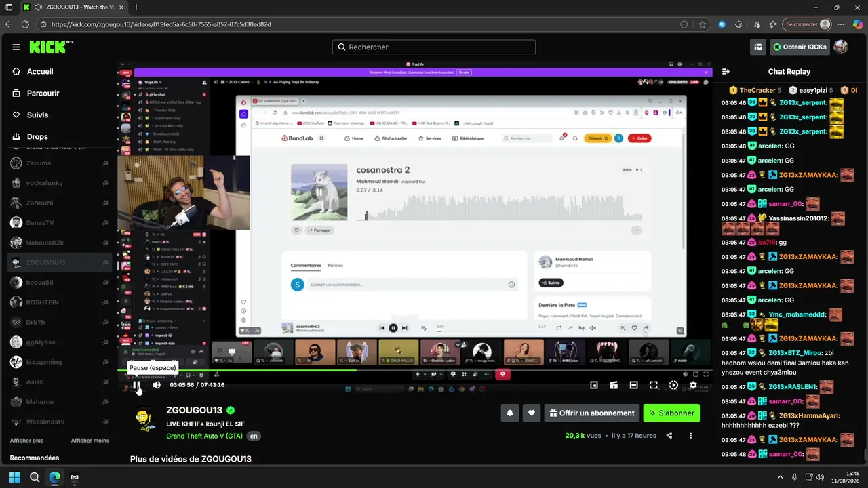The width and height of the screenshot is (868, 488).
Task: Share the video with the share icon
Action: [x=669, y=436]
